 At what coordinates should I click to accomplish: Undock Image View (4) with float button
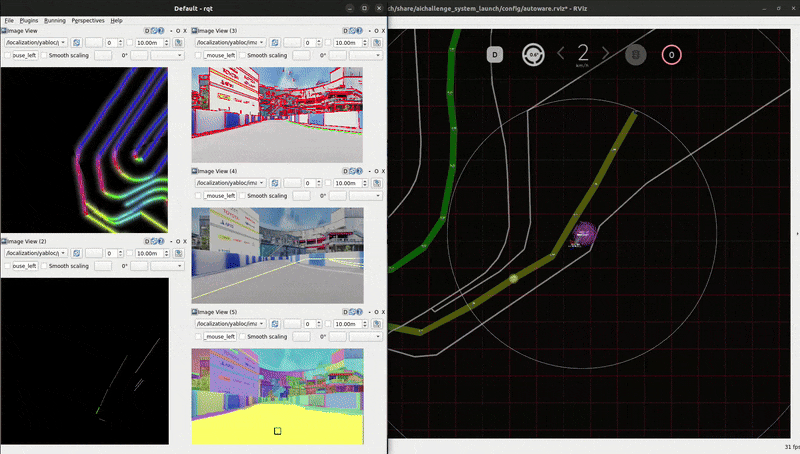point(377,171)
